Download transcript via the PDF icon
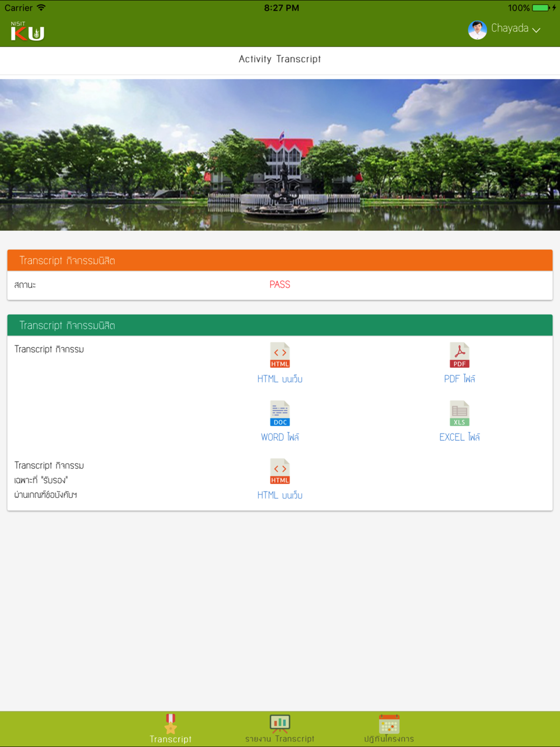Image resolution: width=560 pixels, height=747 pixels. click(x=459, y=355)
